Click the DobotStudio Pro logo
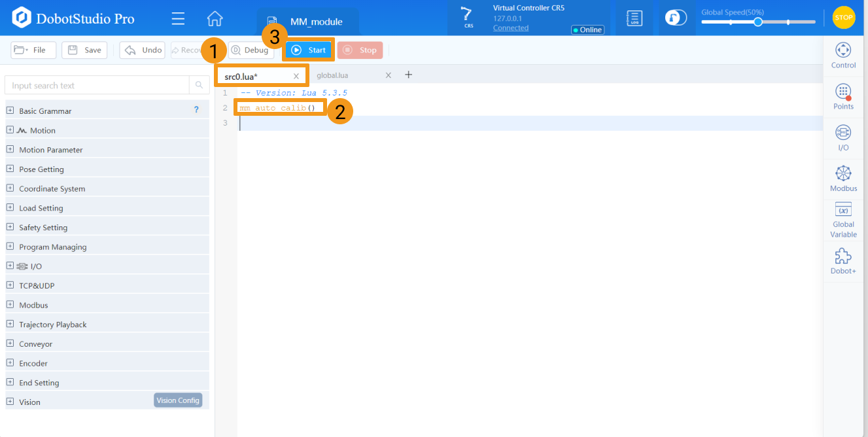This screenshot has width=868, height=437. click(73, 18)
